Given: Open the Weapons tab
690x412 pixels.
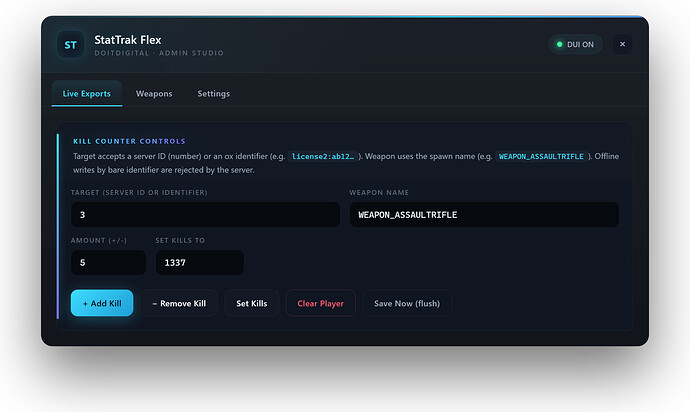Looking at the screenshot, I should point(154,93).
